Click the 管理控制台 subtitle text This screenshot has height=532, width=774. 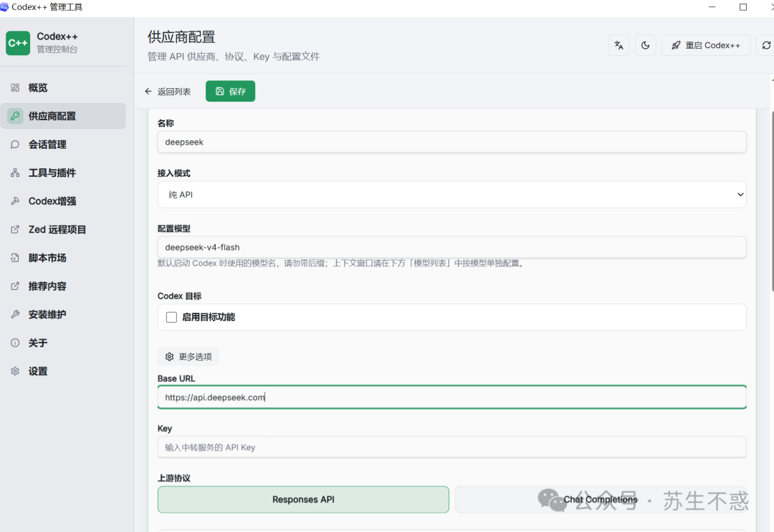[x=57, y=49]
